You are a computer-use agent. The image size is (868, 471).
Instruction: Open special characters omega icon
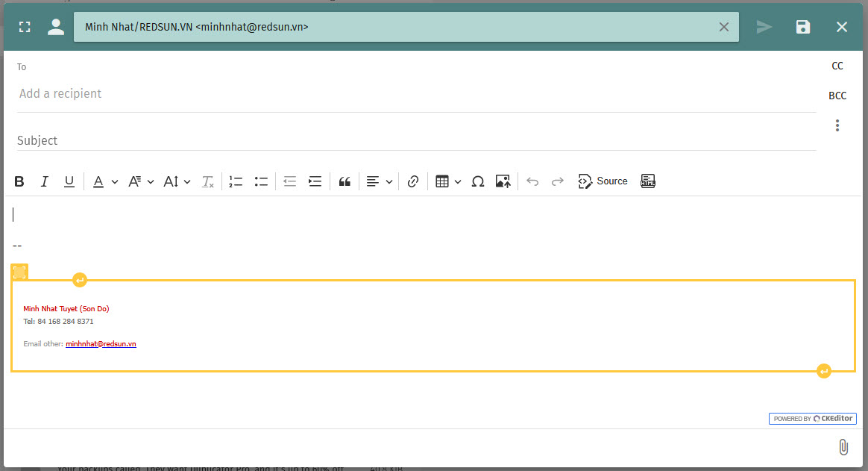point(478,181)
